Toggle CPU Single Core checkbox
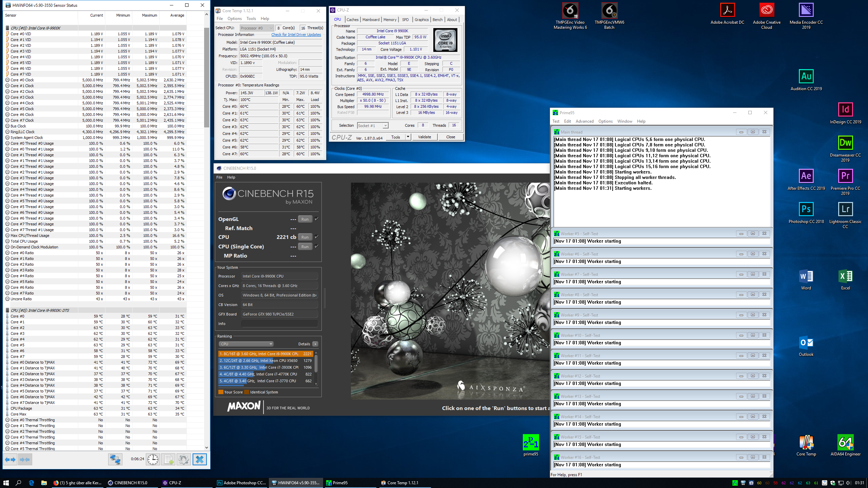The height and width of the screenshot is (488, 868). coord(316,246)
